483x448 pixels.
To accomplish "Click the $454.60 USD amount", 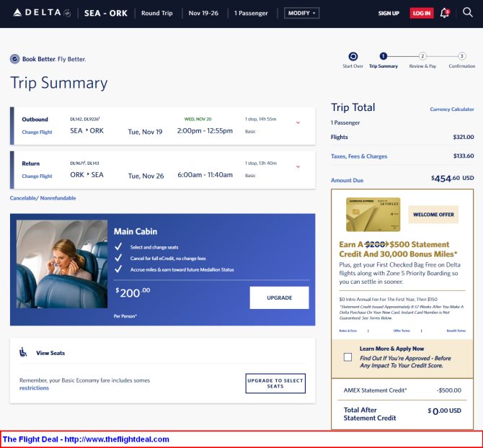I will click(x=452, y=179).
